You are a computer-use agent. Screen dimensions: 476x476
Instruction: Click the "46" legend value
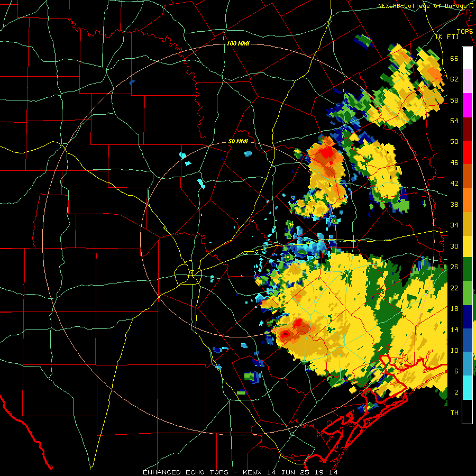454,163
